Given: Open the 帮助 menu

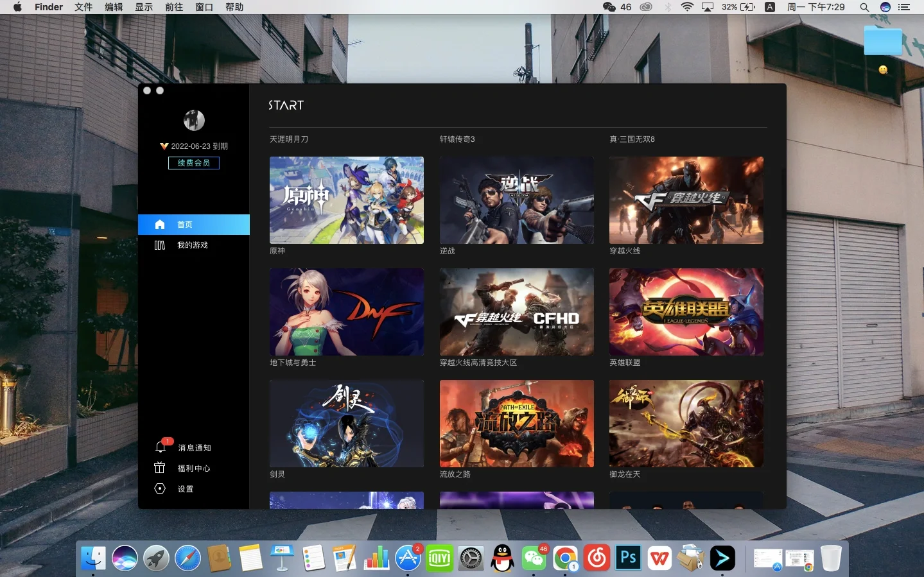Looking at the screenshot, I should 234,7.
